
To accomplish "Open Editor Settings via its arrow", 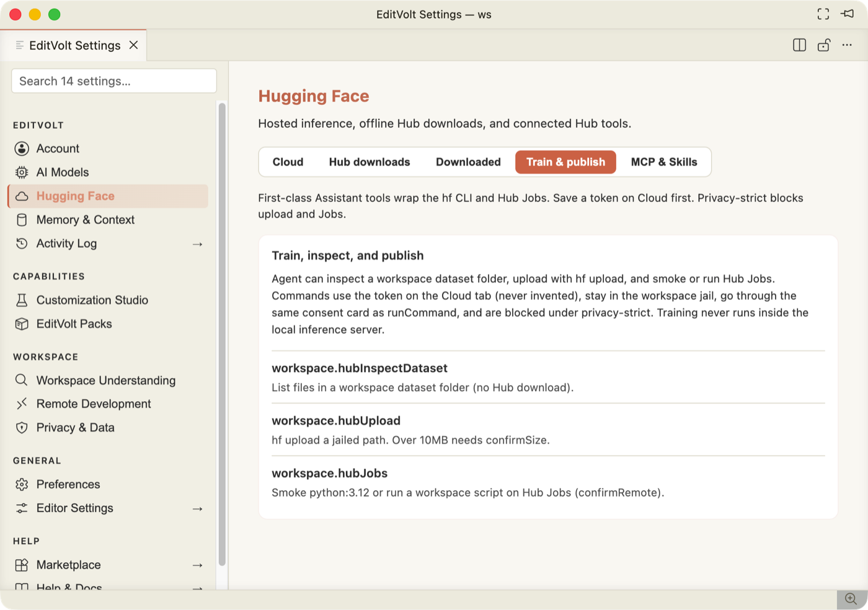I will tap(198, 509).
